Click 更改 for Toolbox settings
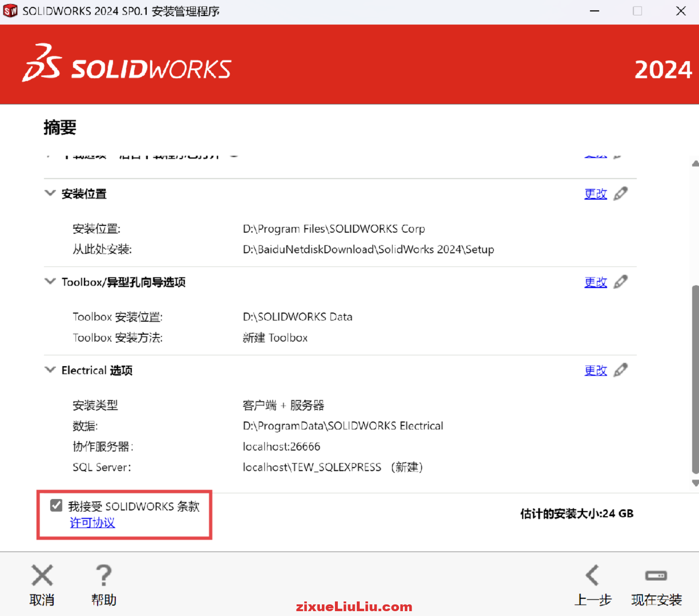Image resolution: width=699 pixels, height=616 pixels. pyautogui.click(x=596, y=282)
